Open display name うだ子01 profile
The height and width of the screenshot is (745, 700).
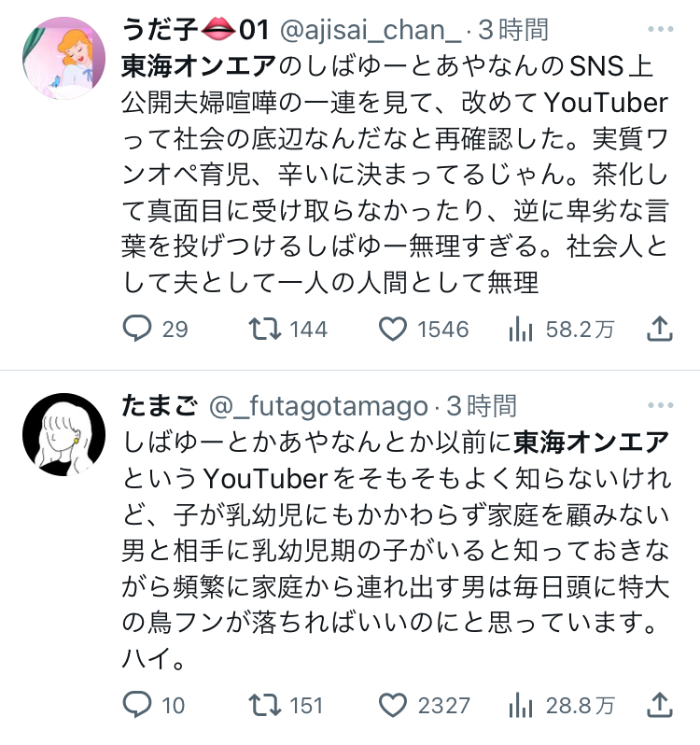click(x=196, y=30)
